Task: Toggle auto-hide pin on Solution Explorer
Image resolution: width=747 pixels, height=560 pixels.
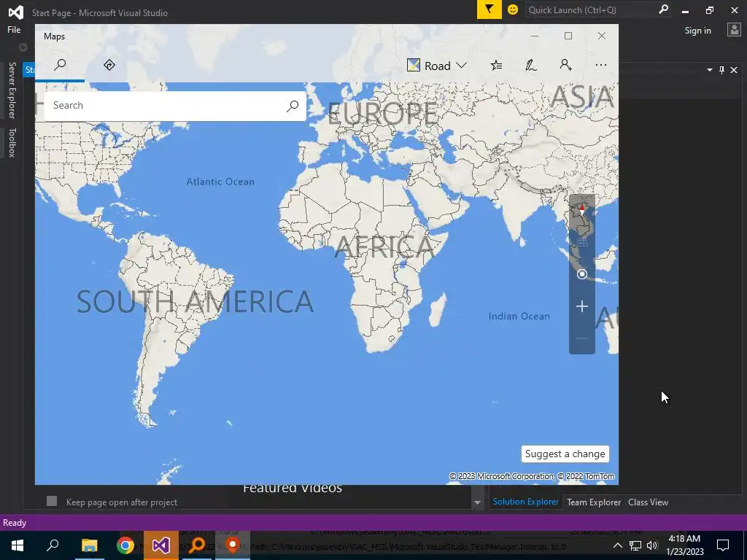Action: coord(721,70)
